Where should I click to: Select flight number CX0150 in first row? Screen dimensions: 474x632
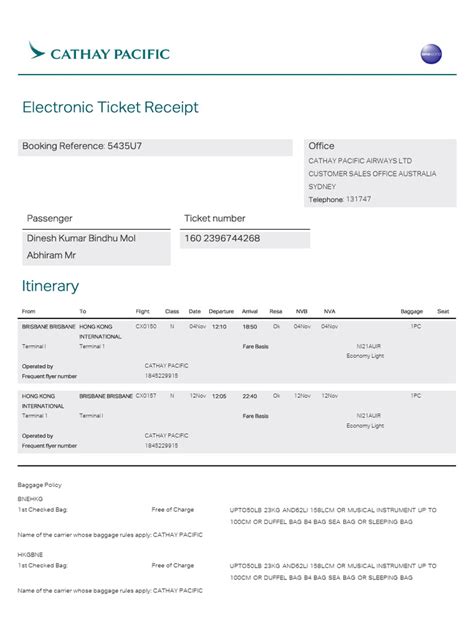tap(146, 326)
